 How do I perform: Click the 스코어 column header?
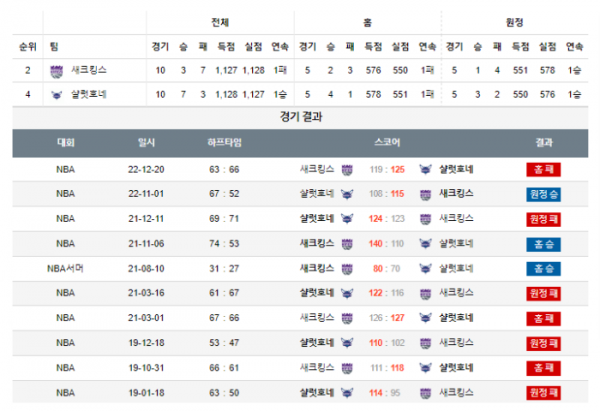pos(387,143)
